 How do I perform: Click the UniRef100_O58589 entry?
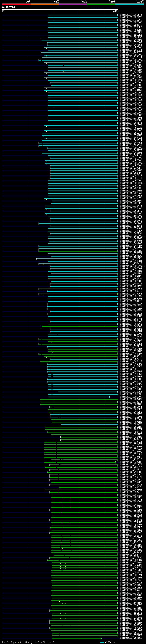click(131, 630)
